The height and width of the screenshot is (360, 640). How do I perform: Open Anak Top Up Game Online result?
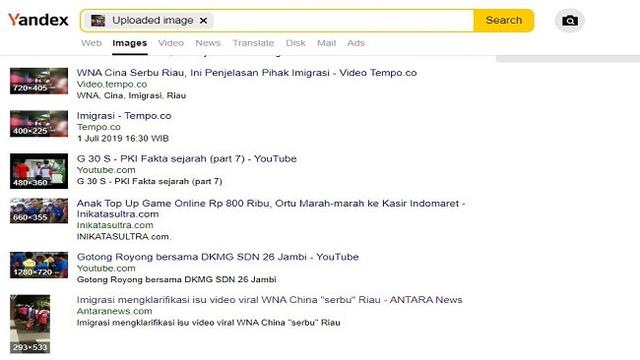(x=271, y=209)
